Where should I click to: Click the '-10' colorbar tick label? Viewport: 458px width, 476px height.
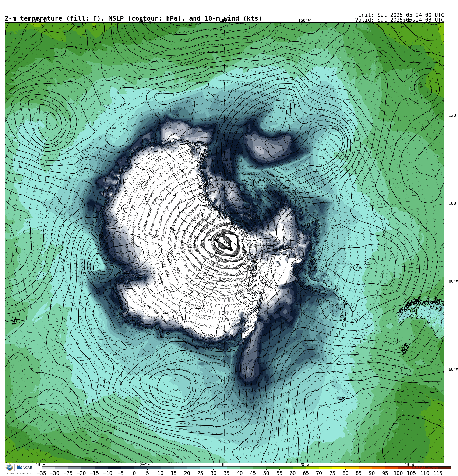tap(108, 473)
